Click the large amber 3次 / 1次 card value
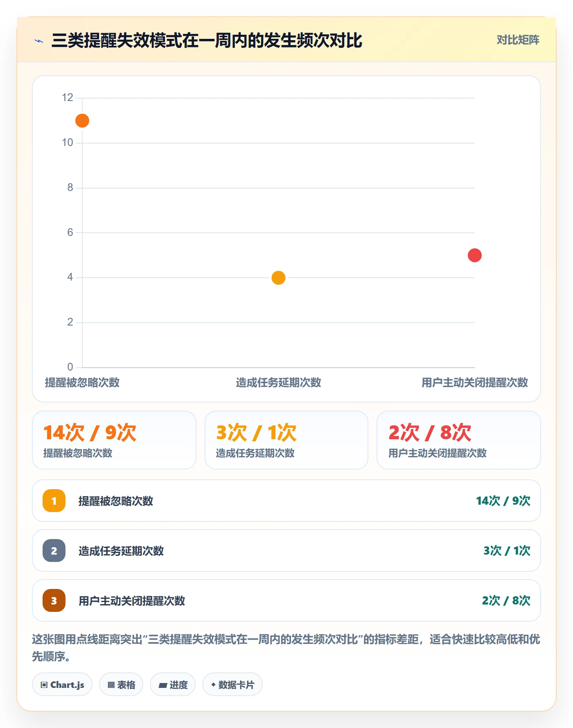573x728 pixels. [x=256, y=432]
